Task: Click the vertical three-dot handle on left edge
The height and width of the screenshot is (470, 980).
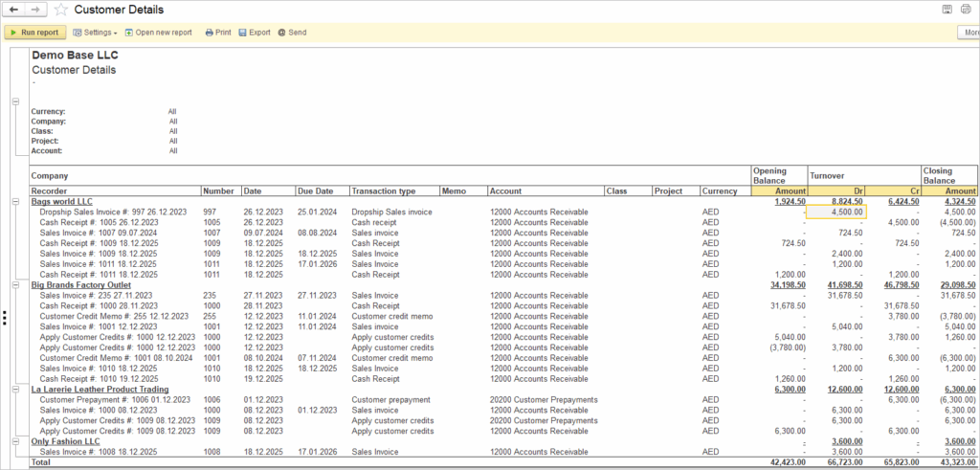Action: click(x=5, y=319)
